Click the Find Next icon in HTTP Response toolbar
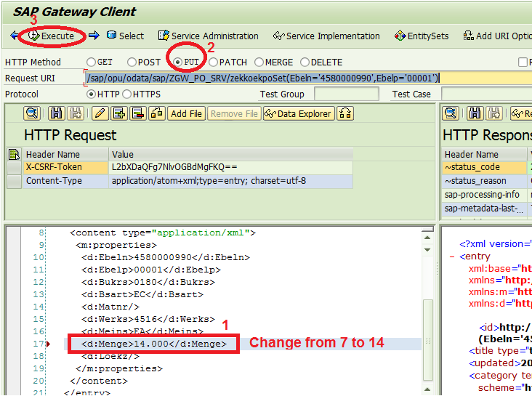The width and height of the screenshot is (532, 396). tap(494, 113)
